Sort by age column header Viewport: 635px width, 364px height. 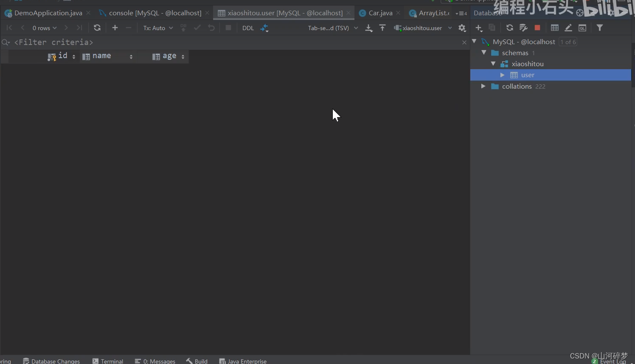tap(169, 56)
